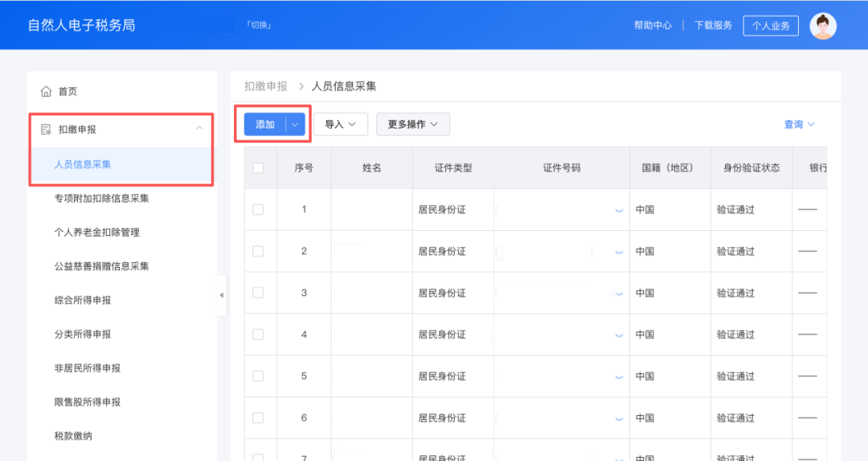Tick the checkbox for row 3

tap(258, 293)
